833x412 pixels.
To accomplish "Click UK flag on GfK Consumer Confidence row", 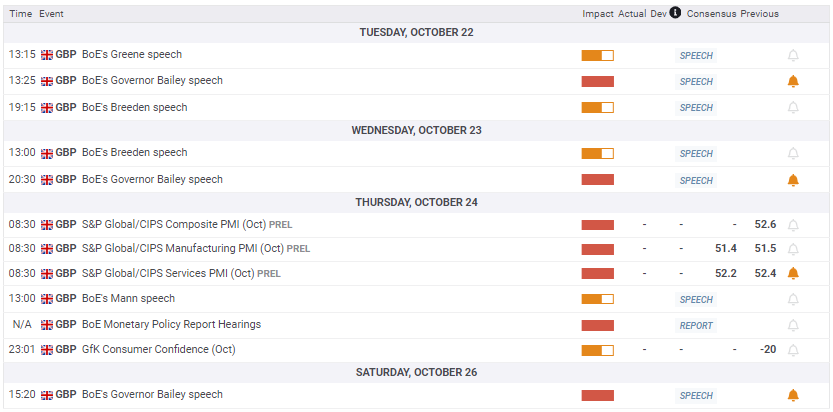I will click(x=46, y=350).
